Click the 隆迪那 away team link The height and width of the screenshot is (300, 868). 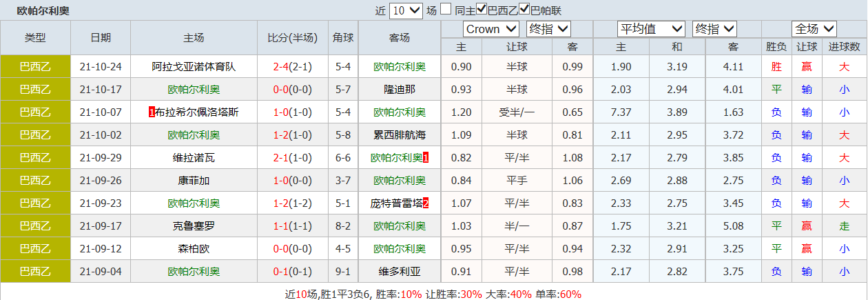400,90
